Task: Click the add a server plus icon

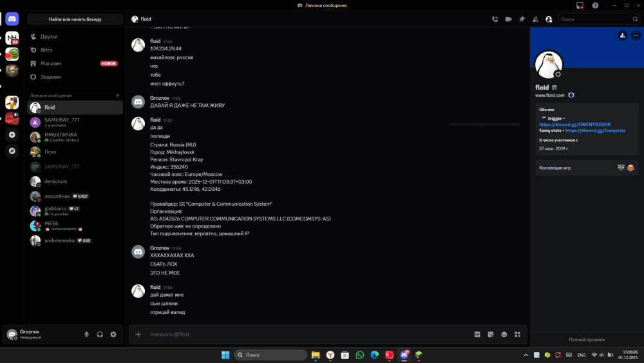Action: click(12, 135)
